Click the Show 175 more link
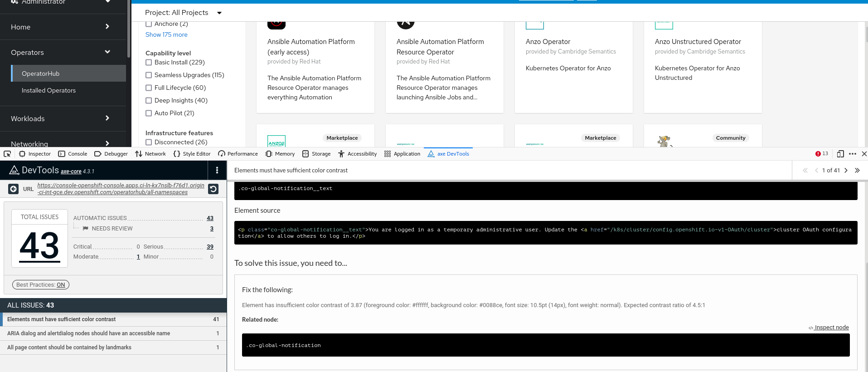The image size is (868, 372). 166,35
